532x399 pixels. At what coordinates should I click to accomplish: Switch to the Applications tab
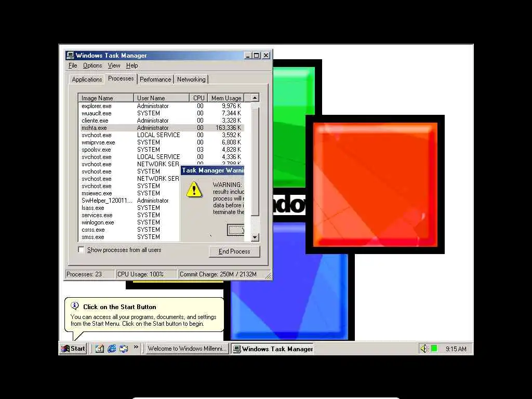[87, 79]
